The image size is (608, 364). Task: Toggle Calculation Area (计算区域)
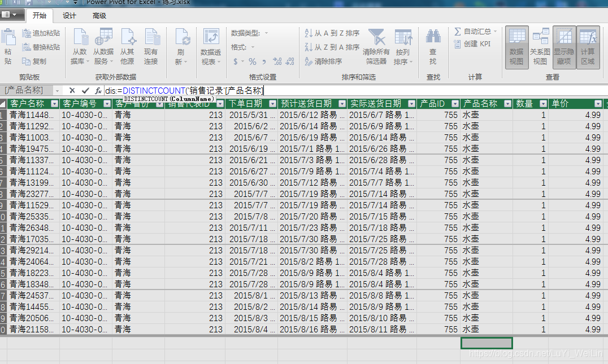(588, 47)
